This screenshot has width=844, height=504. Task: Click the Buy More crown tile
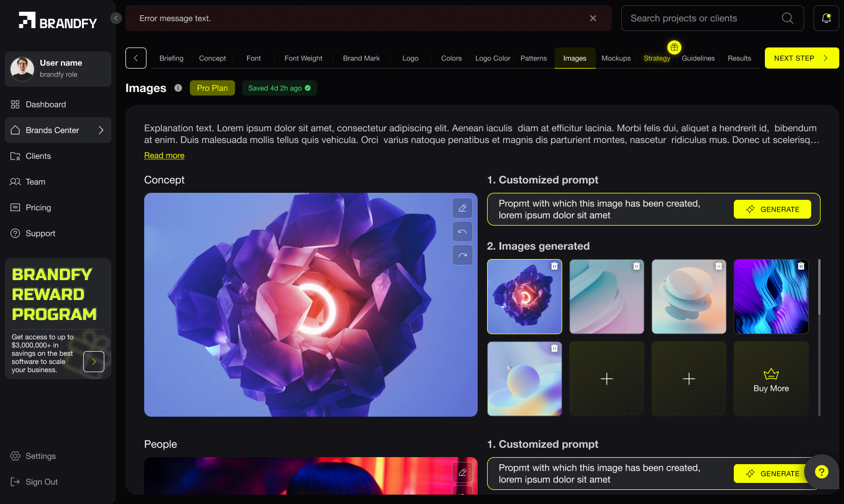pos(771,379)
